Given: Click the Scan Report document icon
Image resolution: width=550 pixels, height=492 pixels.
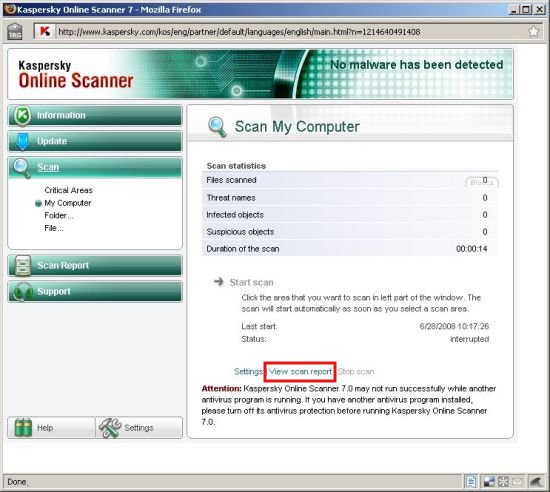Looking at the screenshot, I should [23, 265].
